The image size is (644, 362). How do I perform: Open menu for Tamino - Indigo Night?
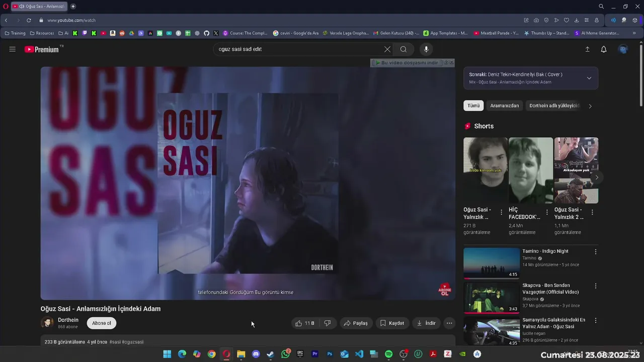tap(596, 251)
